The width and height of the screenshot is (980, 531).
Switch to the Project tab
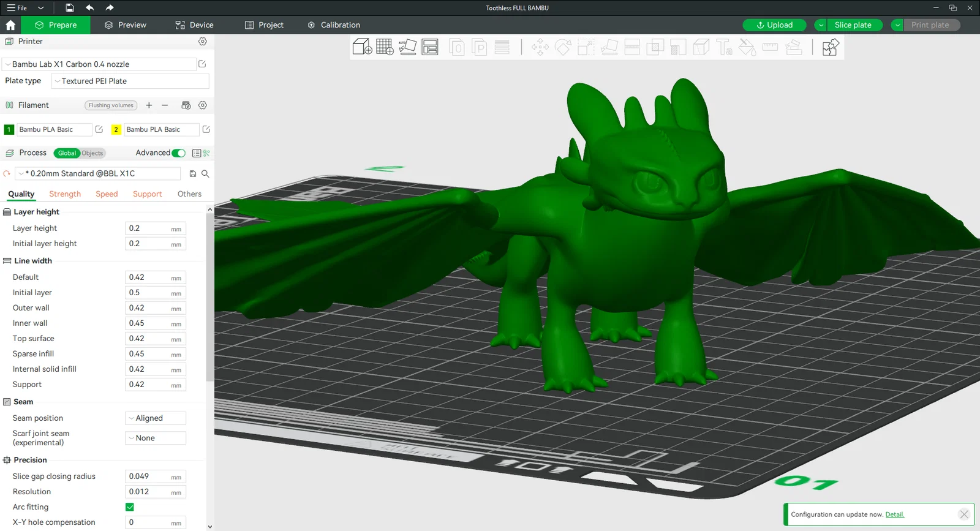coord(265,25)
